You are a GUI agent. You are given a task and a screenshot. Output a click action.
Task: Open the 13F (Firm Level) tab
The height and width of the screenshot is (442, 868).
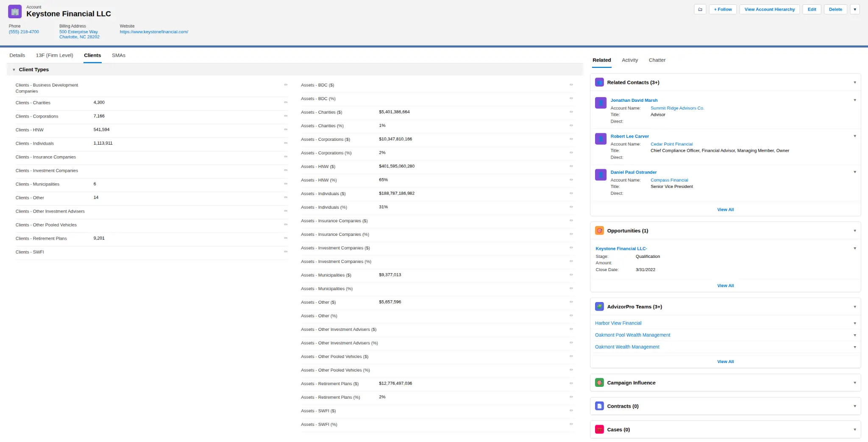click(x=54, y=55)
